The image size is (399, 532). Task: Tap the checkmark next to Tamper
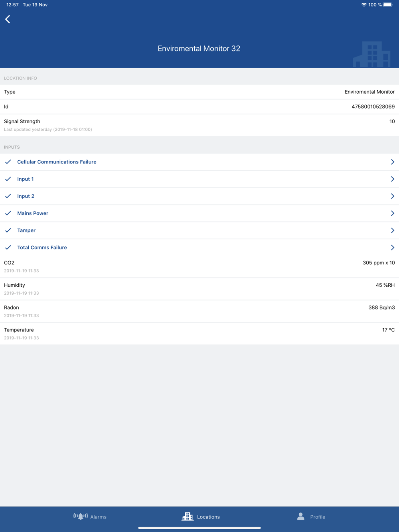click(8, 231)
